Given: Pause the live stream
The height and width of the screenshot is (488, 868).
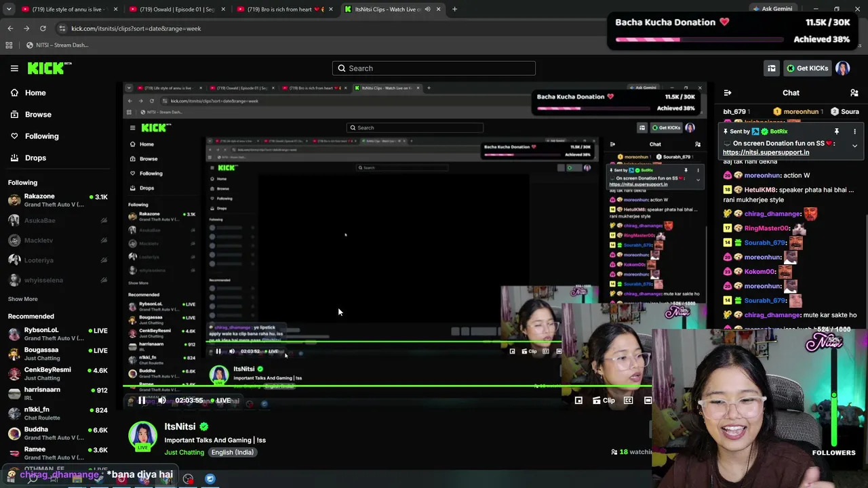Looking at the screenshot, I should pyautogui.click(x=142, y=401).
